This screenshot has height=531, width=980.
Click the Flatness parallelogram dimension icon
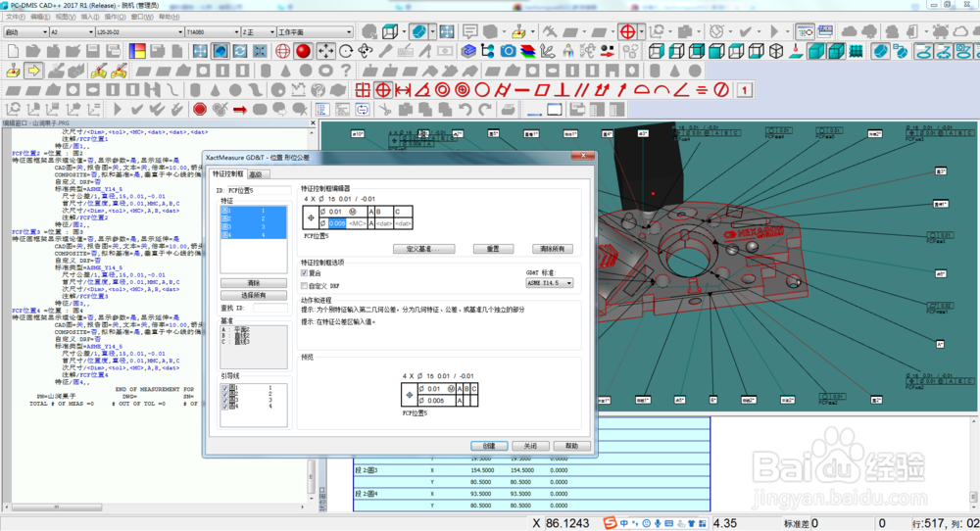pos(541,90)
